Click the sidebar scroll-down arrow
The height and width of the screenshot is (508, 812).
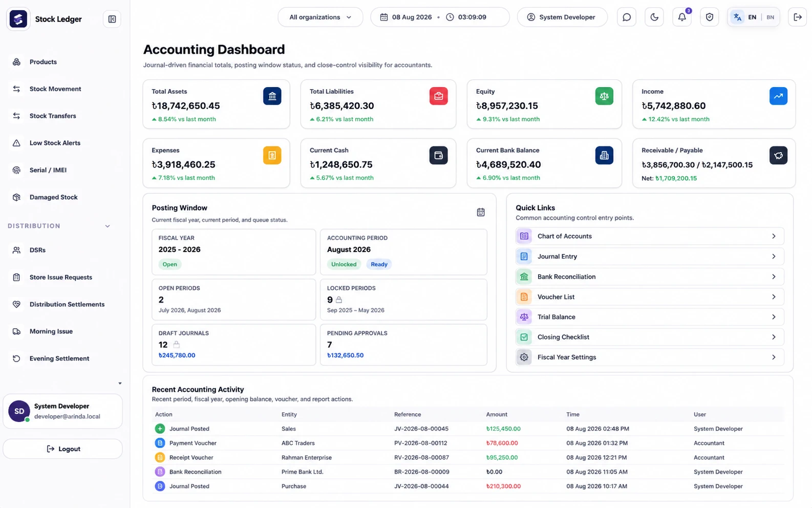click(x=120, y=383)
